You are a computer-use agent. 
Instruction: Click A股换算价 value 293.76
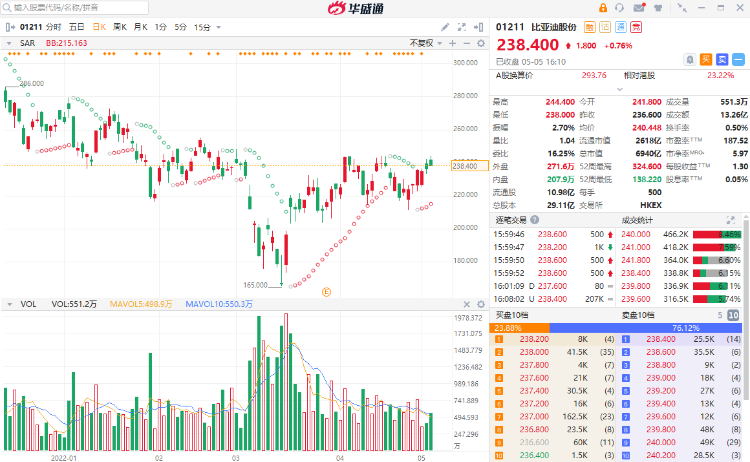tap(594, 75)
